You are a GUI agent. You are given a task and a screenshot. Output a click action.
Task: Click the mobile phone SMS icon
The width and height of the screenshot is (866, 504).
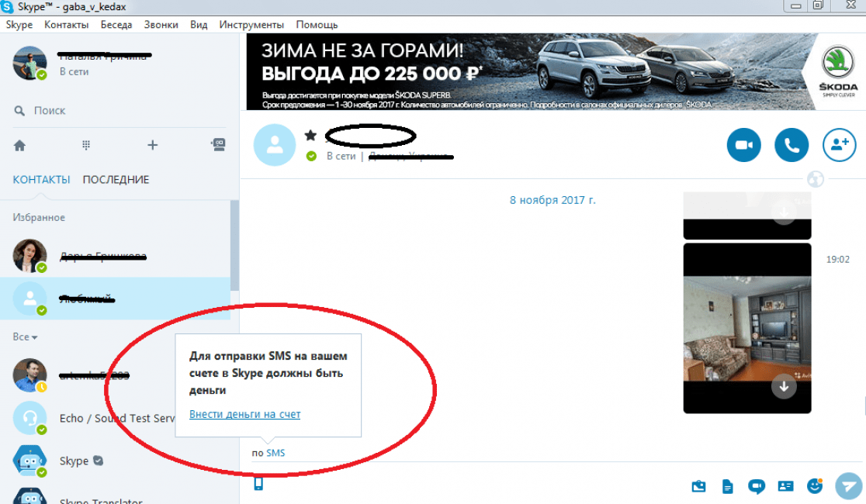258,484
